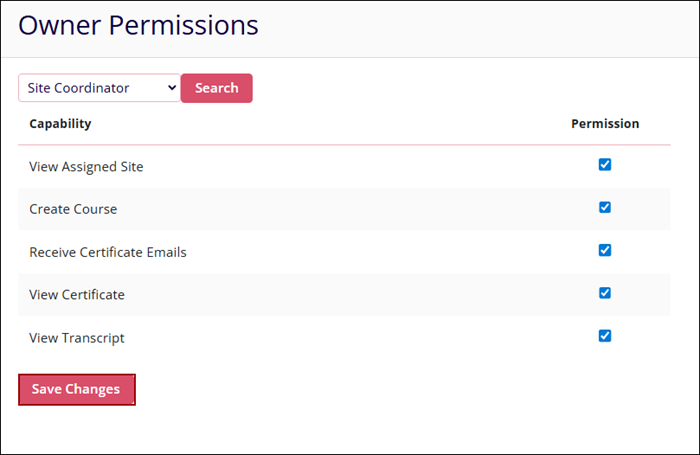Disable the Receive Certificate Emails checkbox

[605, 250]
